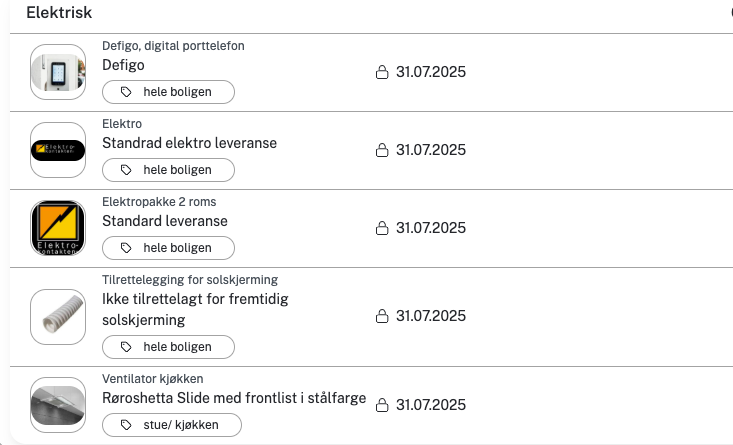This screenshot has width=733, height=445.
Task: Open "Røroshetta Slide med frontlist i stålfarge"
Action: click(234, 399)
